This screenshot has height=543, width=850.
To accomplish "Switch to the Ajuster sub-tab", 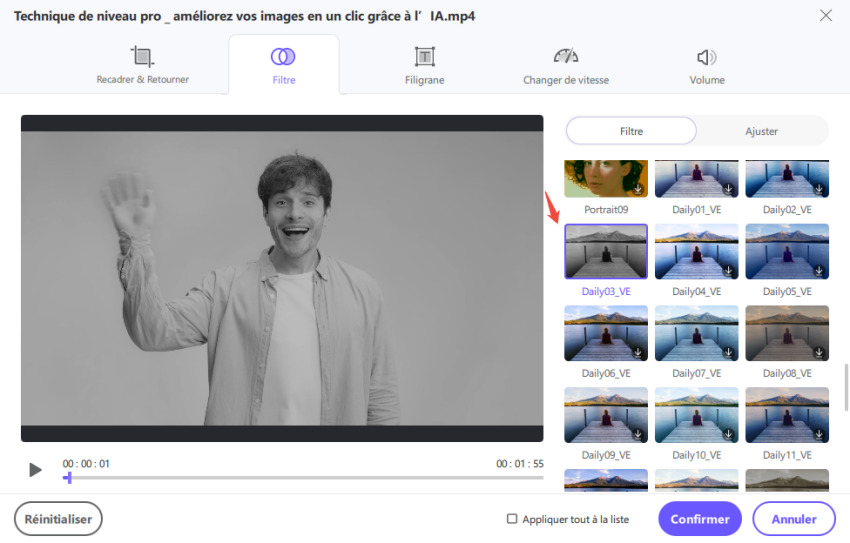I will [761, 131].
